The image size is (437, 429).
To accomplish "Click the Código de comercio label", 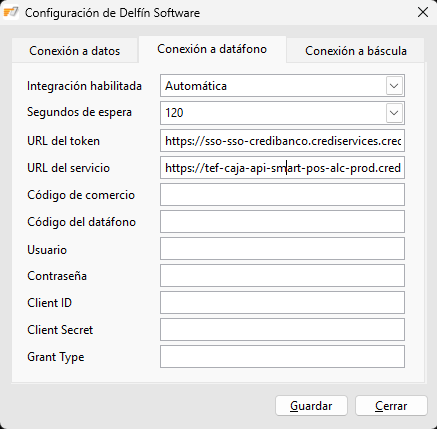I will 81,195.
